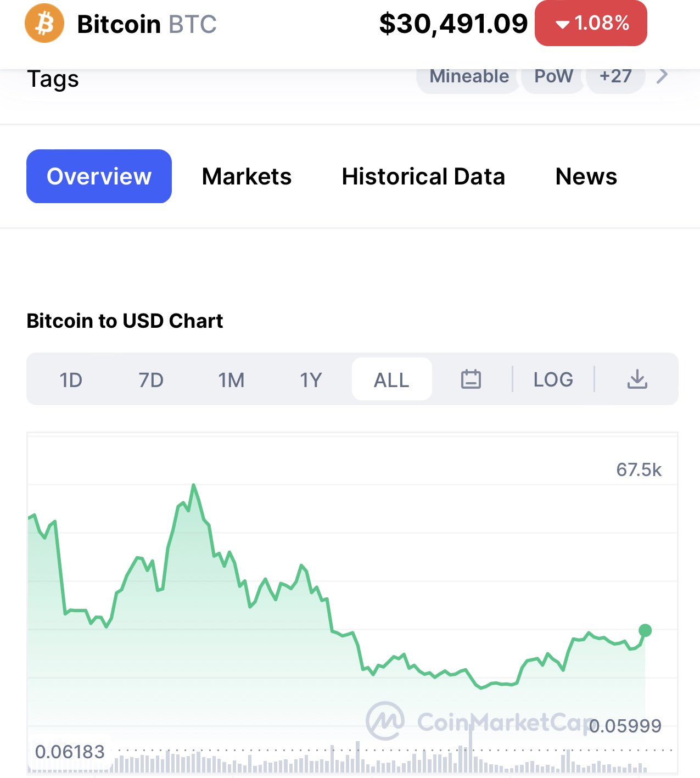Download chart data via download icon

point(637,379)
